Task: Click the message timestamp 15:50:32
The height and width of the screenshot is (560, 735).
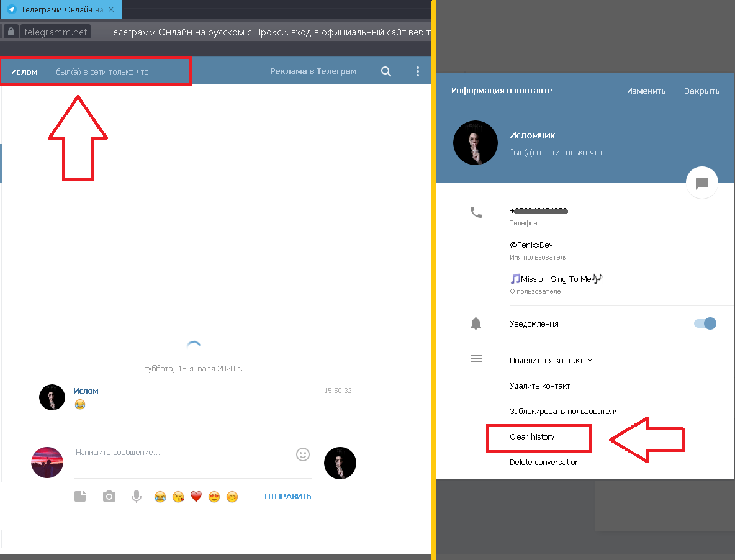Action: [x=338, y=391]
